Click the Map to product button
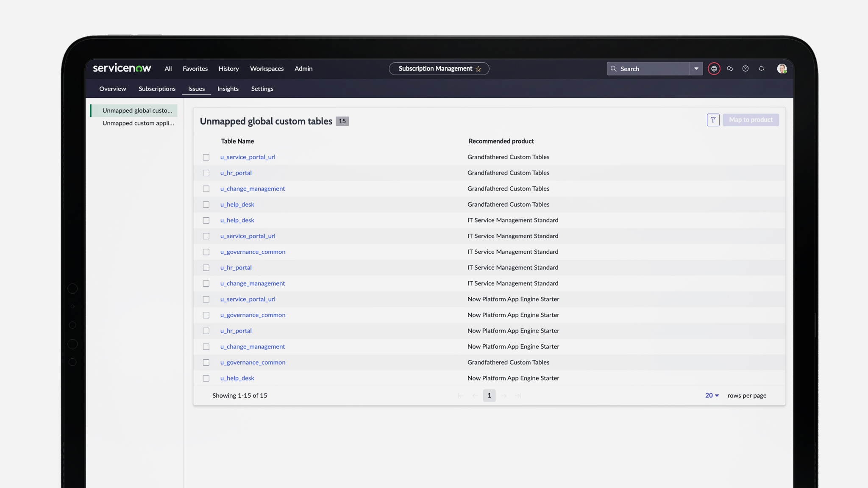The image size is (868, 488). (x=751, y=120)
